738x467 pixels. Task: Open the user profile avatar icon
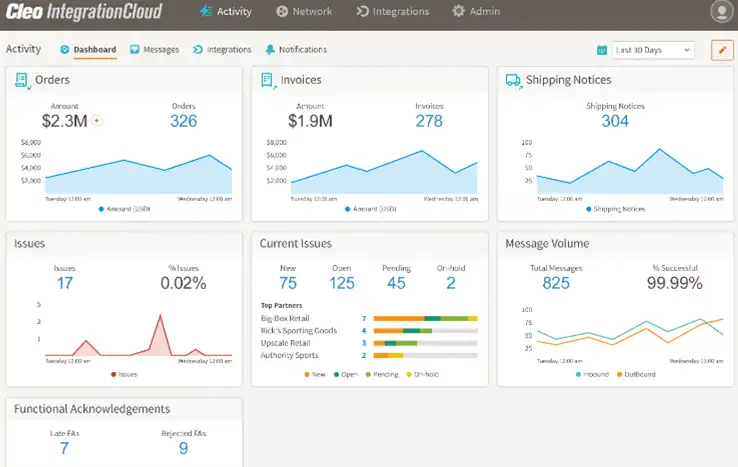722,11
